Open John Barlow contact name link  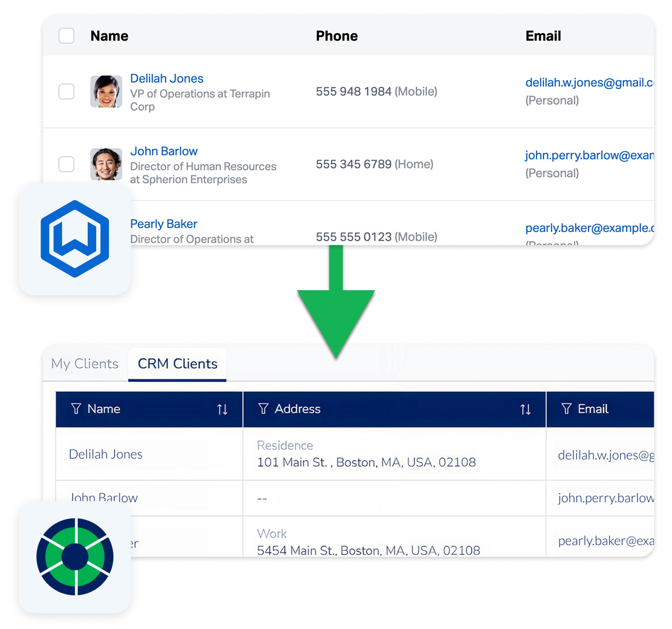164,151
